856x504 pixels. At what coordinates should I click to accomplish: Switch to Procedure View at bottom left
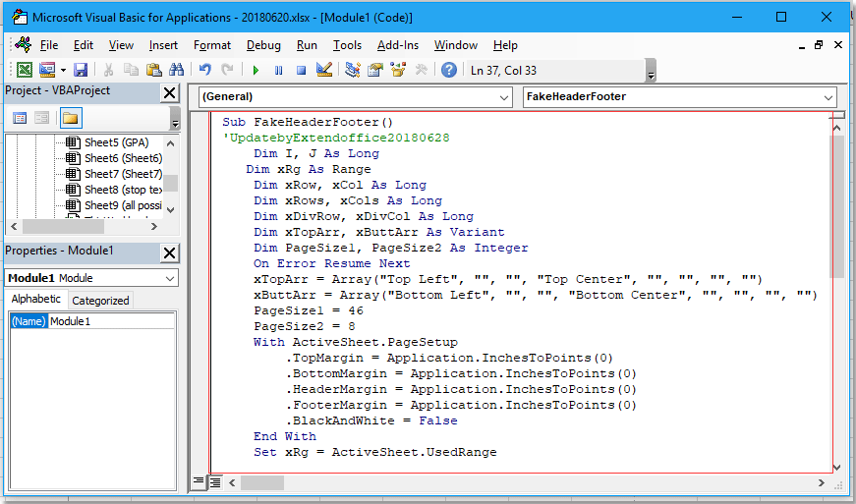pos(200,481)
